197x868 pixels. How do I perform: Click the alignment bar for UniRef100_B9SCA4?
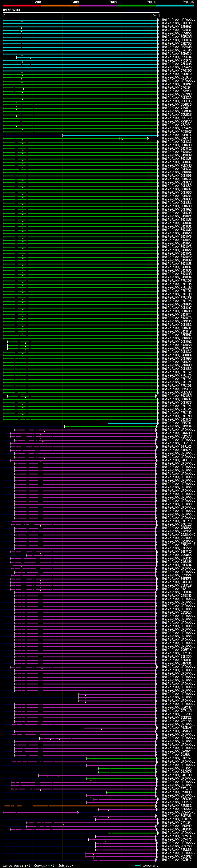(87, 57)
